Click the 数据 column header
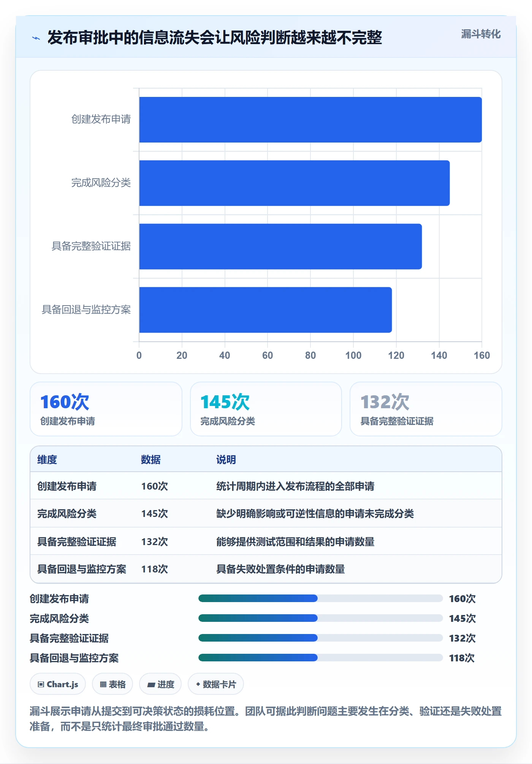Viewport: 532px width, 764px height. coord(151,460)
